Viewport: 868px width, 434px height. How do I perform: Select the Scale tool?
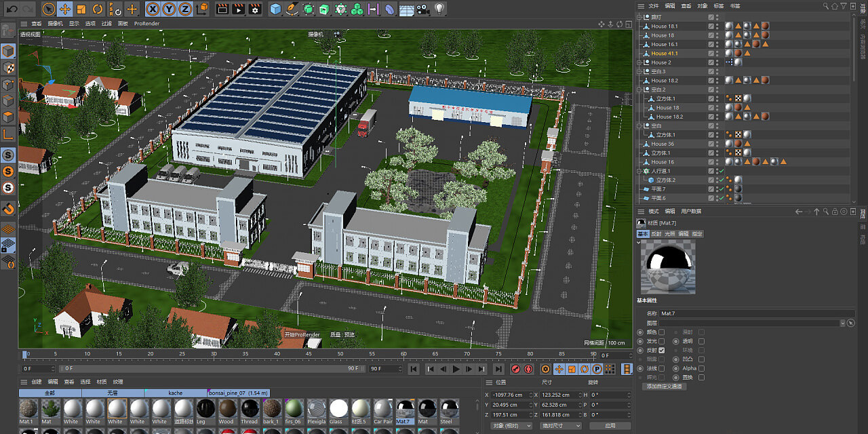pos(82,8)
